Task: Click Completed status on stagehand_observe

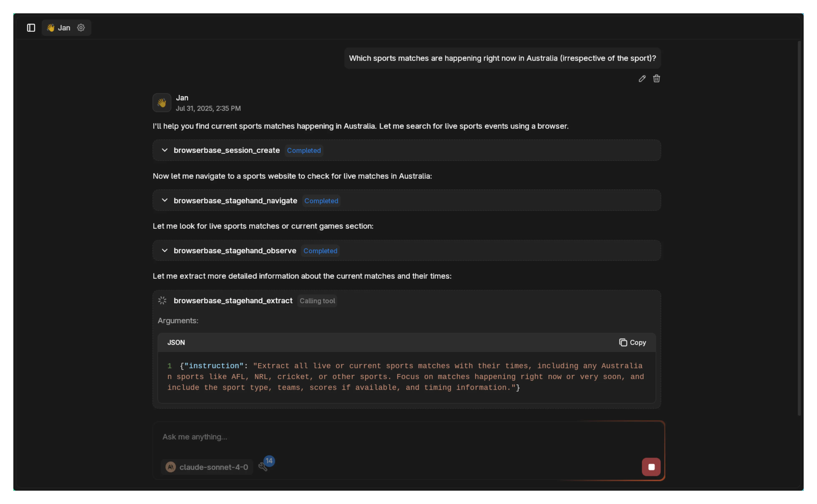Action: tap(320, 251)
